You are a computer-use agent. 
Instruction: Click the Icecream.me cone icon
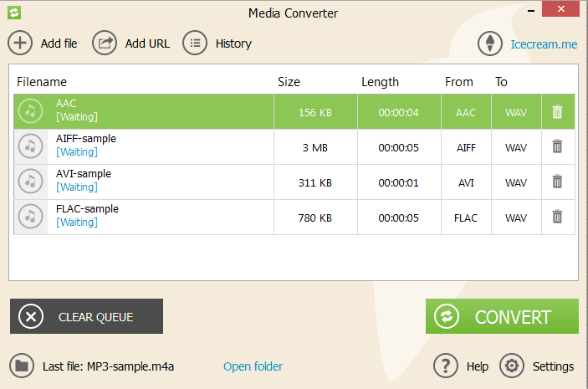490,44
